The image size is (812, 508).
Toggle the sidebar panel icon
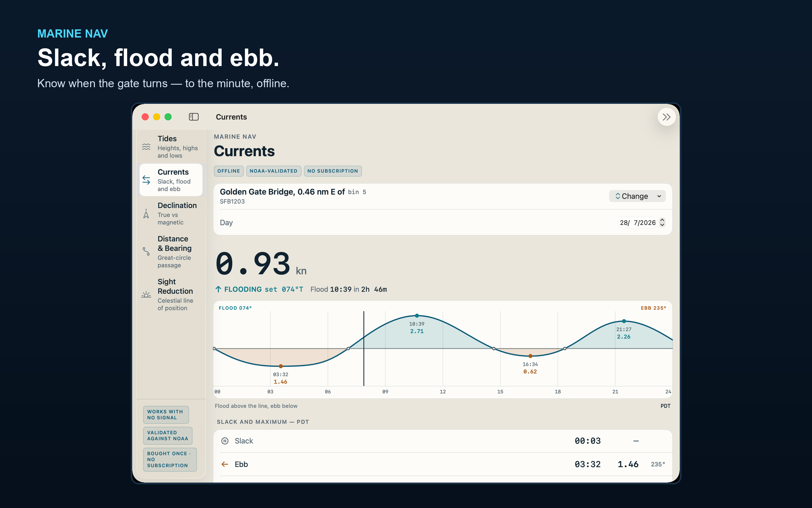pos(194,117)
